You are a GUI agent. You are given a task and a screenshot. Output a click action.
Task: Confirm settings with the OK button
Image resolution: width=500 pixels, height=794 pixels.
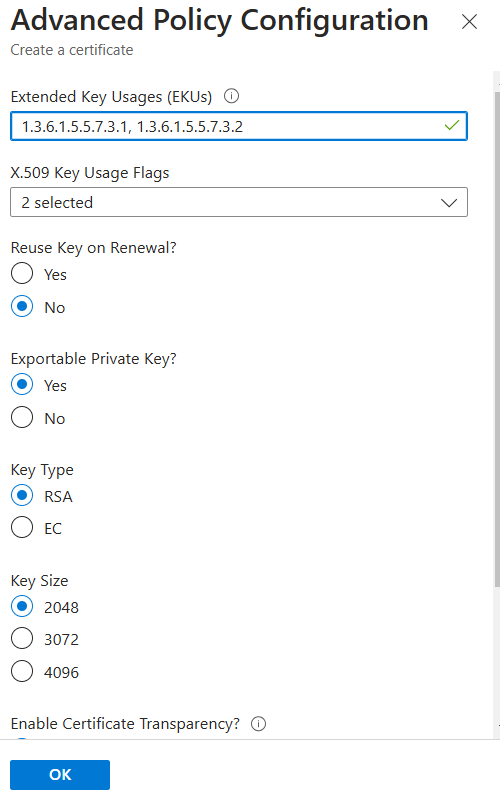coord(60,774)
